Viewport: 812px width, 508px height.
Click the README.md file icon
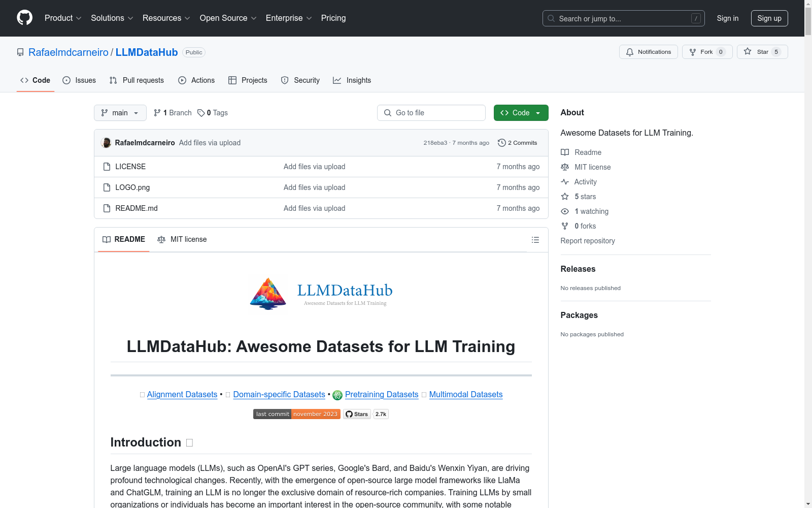107,208
